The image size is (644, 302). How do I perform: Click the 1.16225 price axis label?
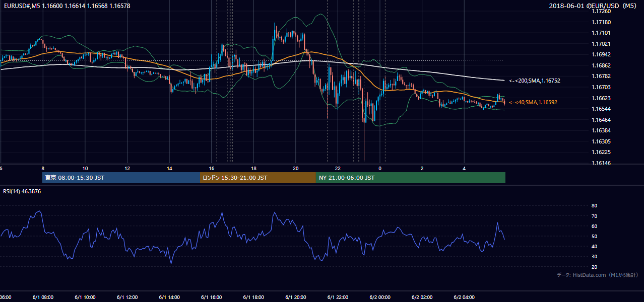(602, 152)
